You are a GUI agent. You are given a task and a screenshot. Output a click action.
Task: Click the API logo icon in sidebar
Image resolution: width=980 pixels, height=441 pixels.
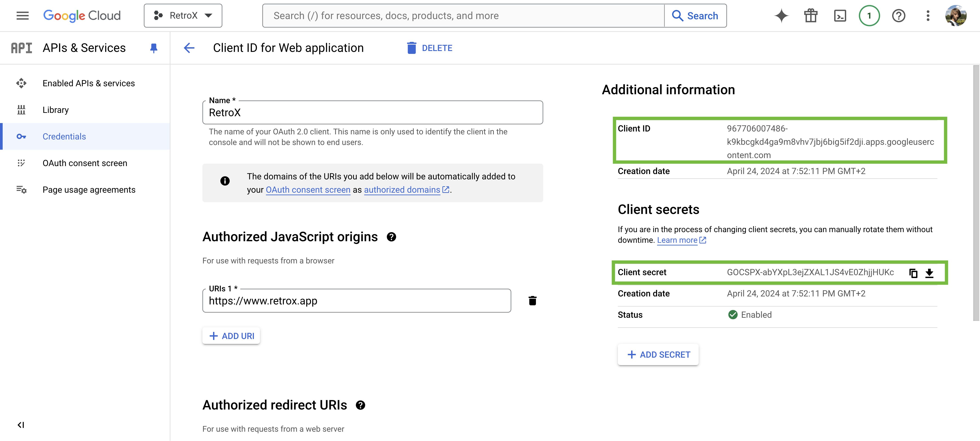[21, 48]
